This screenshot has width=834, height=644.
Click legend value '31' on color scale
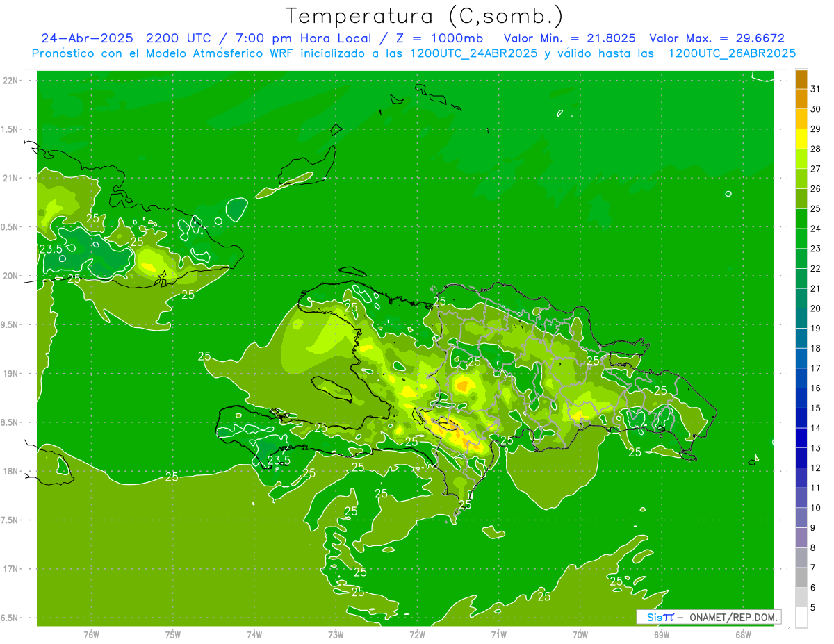pos(816,89)
